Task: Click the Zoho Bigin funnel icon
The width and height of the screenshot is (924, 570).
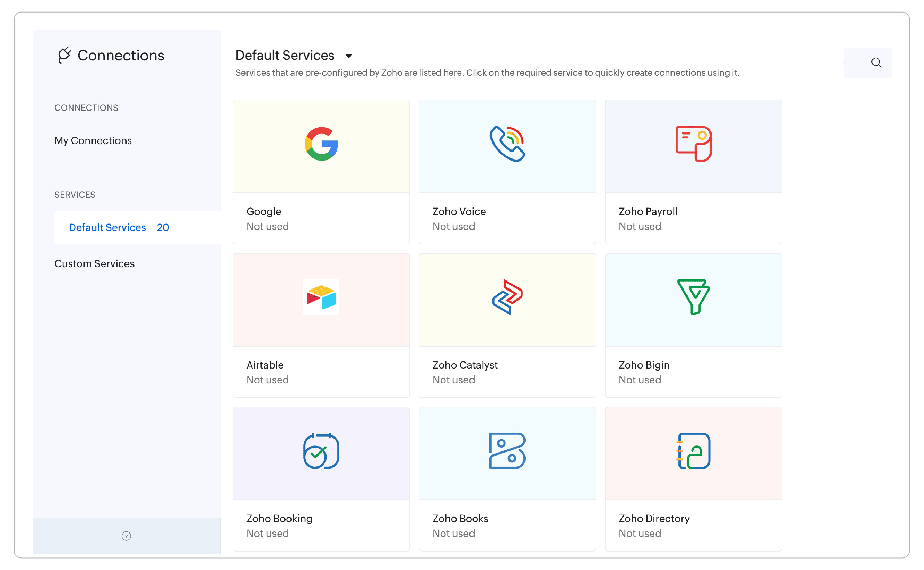Action: point(693,298)
